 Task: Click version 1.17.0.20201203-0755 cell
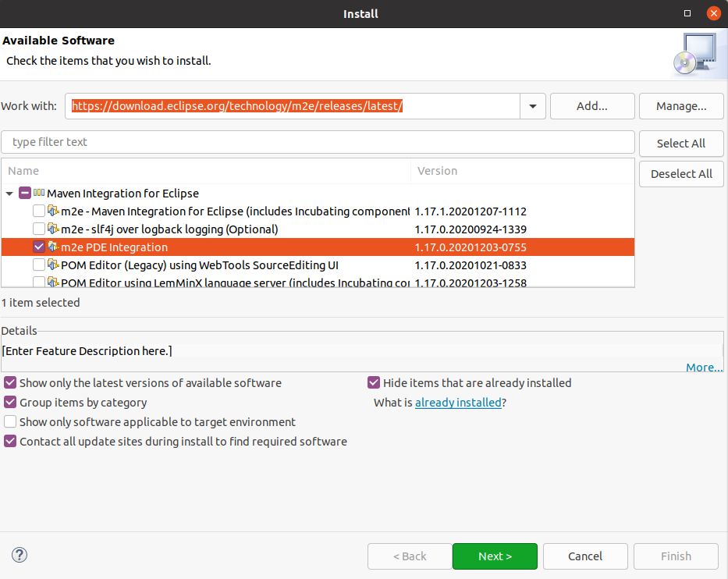pos(471,247)
